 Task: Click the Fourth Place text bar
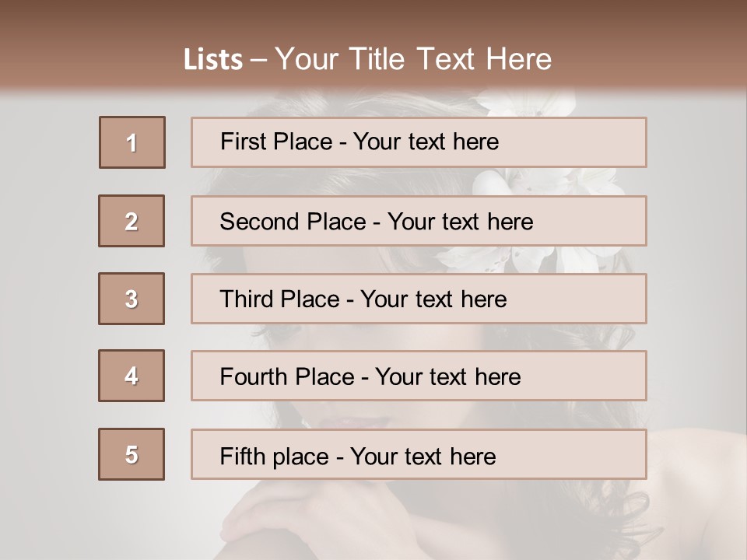(419, 376)
